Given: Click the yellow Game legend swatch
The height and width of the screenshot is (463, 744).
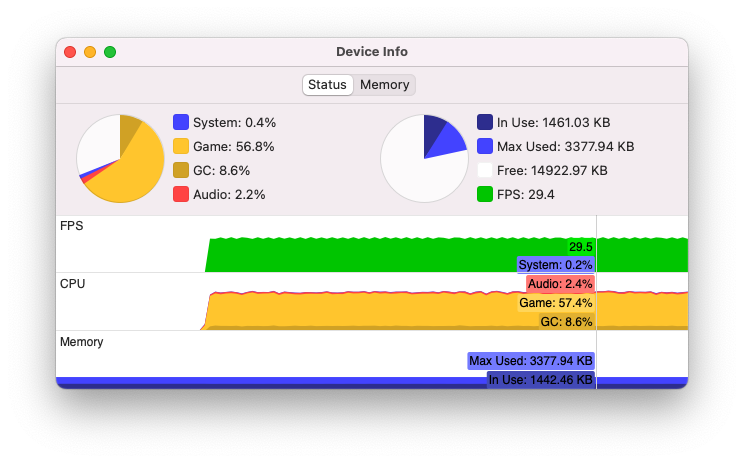Looking at the screenshot, I should pos(181,146).
